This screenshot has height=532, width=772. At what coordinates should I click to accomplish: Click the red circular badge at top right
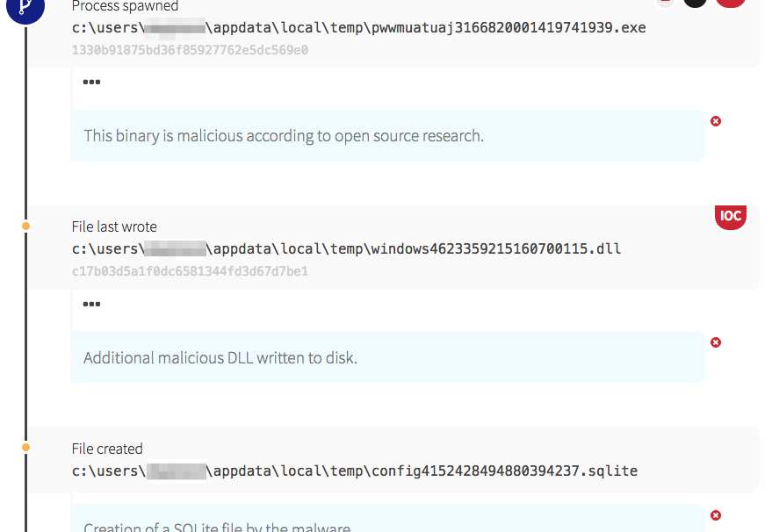pyautogui.click(x=731, y=3)
